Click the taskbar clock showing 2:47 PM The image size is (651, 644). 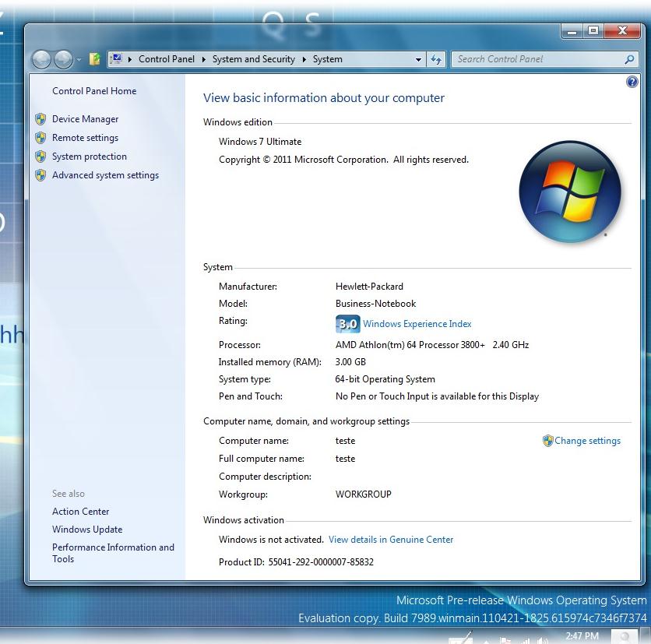pos(582,635)
